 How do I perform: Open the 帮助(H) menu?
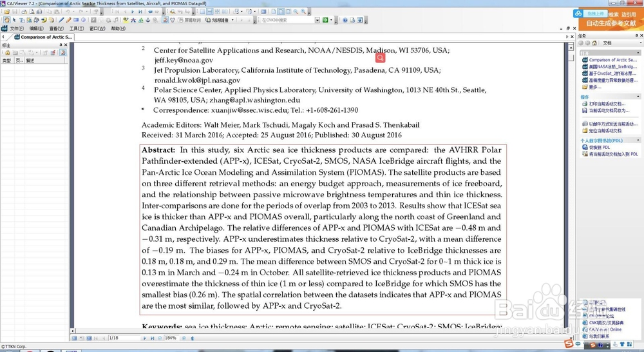pos(118,28)
